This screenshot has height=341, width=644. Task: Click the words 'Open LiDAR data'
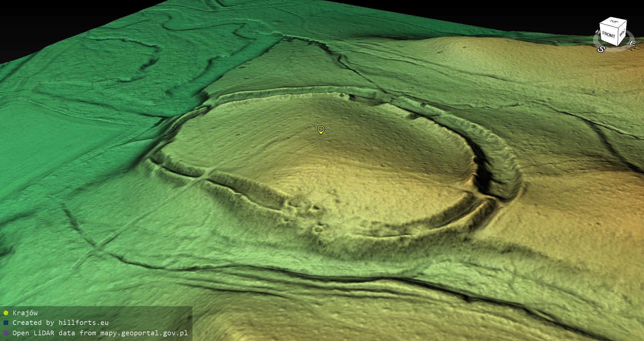(x=43, y=333)
